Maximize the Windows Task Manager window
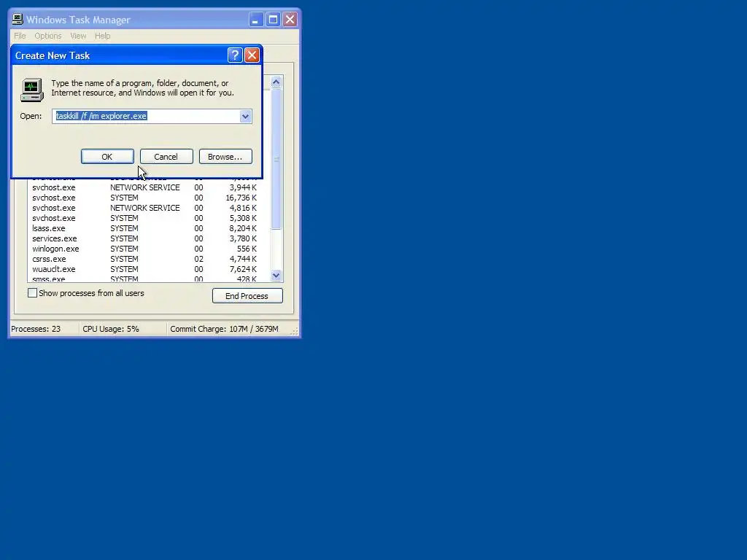Image resolution: width=747 pixels, height=560 pixels. point(273,20)
